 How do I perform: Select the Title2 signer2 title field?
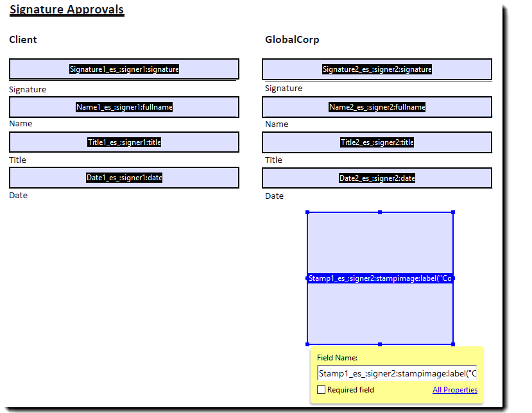(x=377, y=142)
